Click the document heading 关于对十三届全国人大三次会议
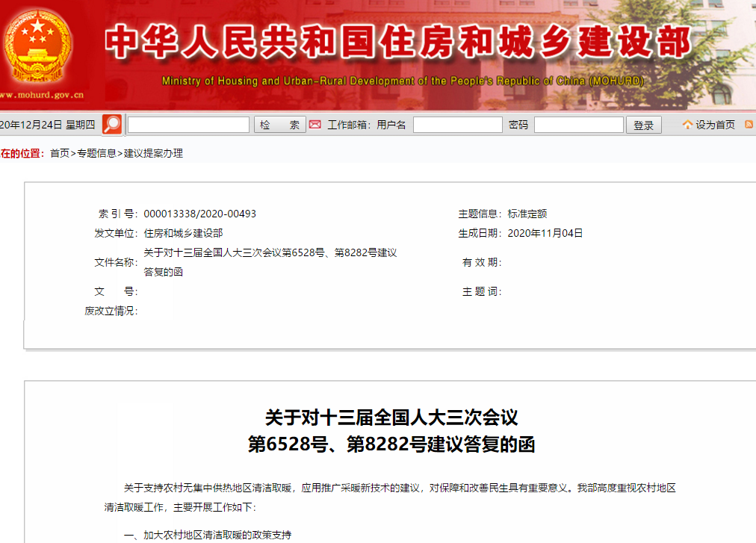Viewport: 756px width, 543px height. (x=391, y=417)
